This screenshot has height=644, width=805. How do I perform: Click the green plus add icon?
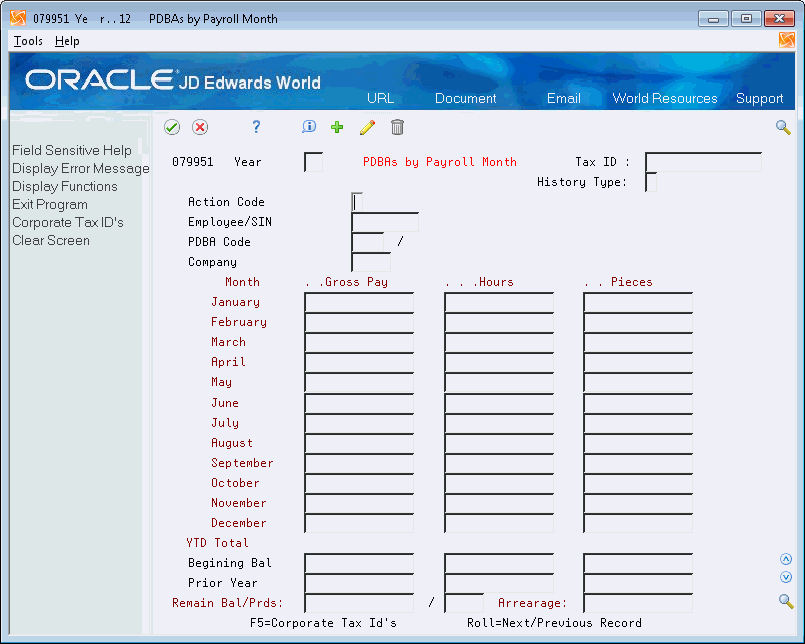[x=337, y=127]
